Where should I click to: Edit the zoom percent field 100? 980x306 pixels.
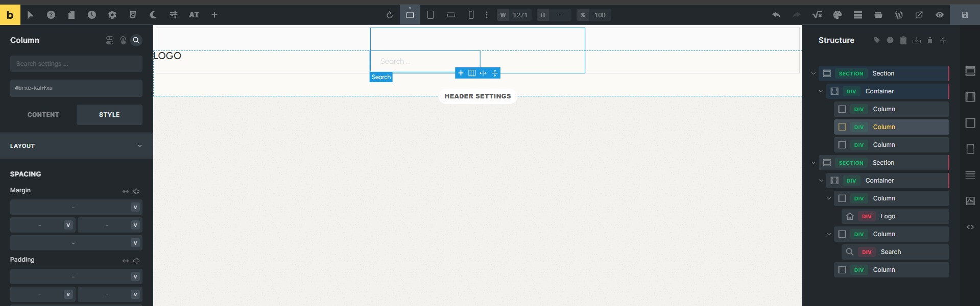594,15
